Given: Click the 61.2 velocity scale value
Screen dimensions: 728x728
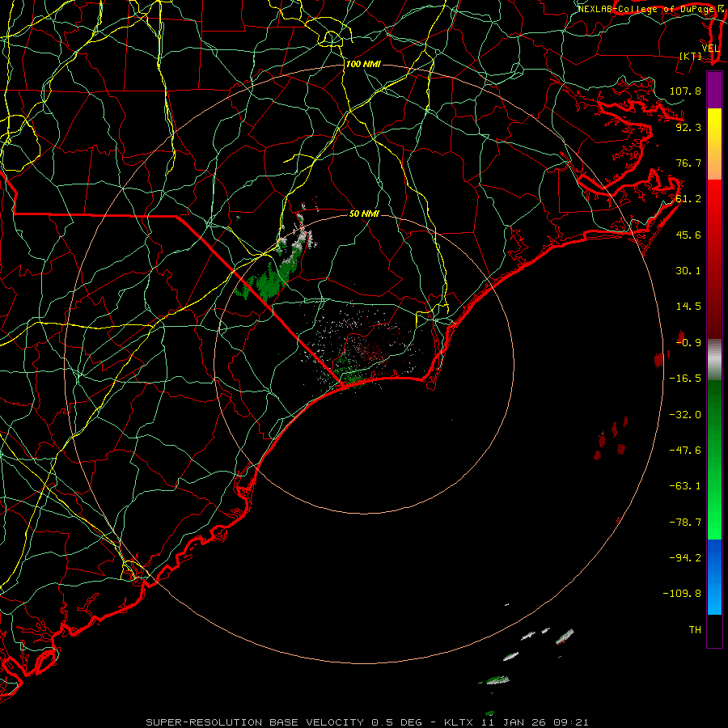Looking at the screenshot, I should click(688, 199).
